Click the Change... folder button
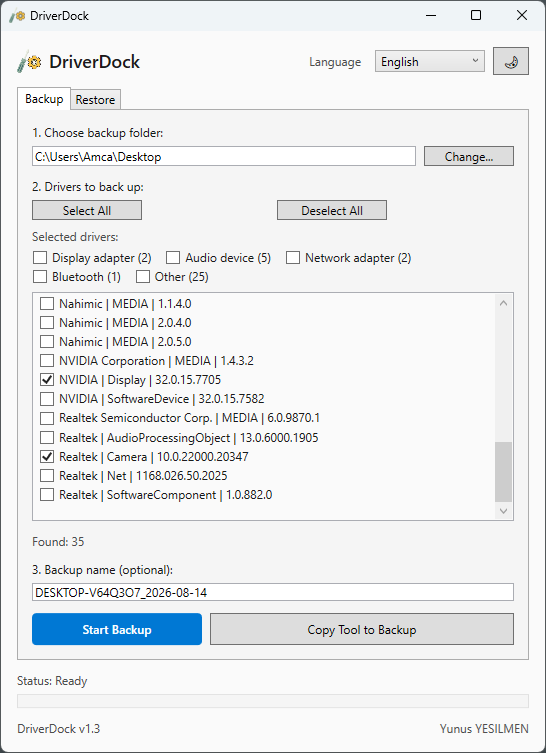546x753 pixels. (469, 156)
